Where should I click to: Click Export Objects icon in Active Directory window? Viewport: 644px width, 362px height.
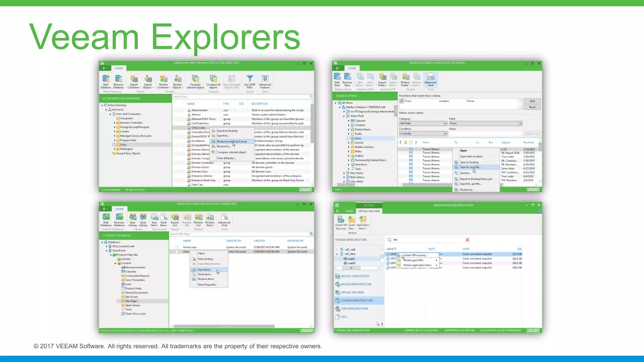(x=148, y=82)
